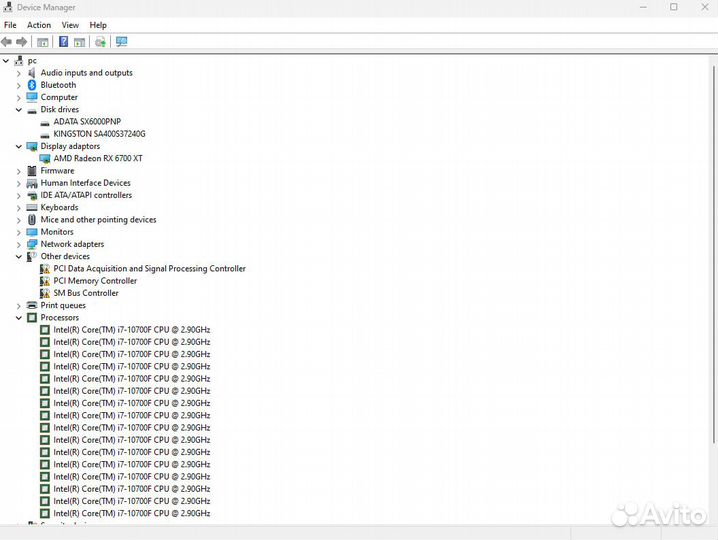Select the PCI Memory Controller device

click(x=95, y=281)
